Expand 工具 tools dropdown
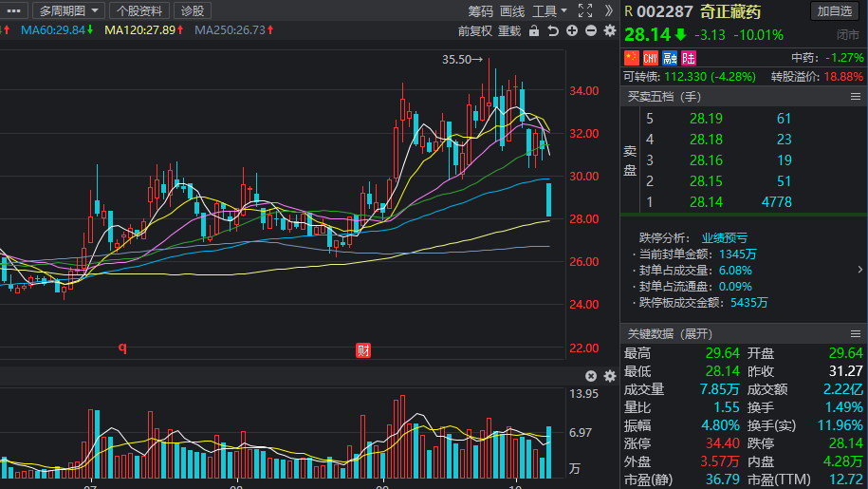The height and width of the screenshot is (489, 868). point(549,11)
